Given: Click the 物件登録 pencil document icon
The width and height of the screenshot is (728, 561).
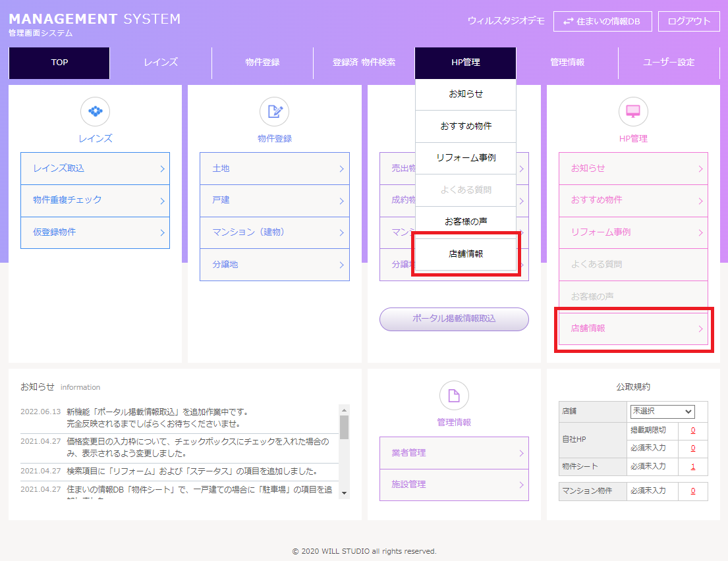Looking at the screenshot, I should tap(274, 111).
